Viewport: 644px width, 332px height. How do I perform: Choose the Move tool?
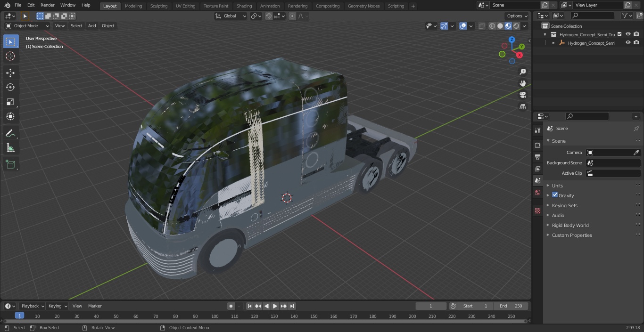(x=10, y=73)
